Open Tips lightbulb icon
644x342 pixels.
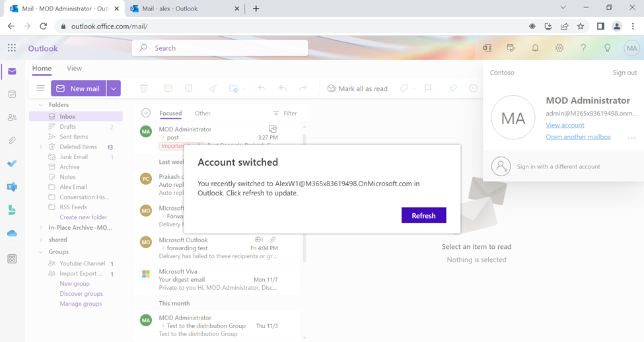click(607, 48)
